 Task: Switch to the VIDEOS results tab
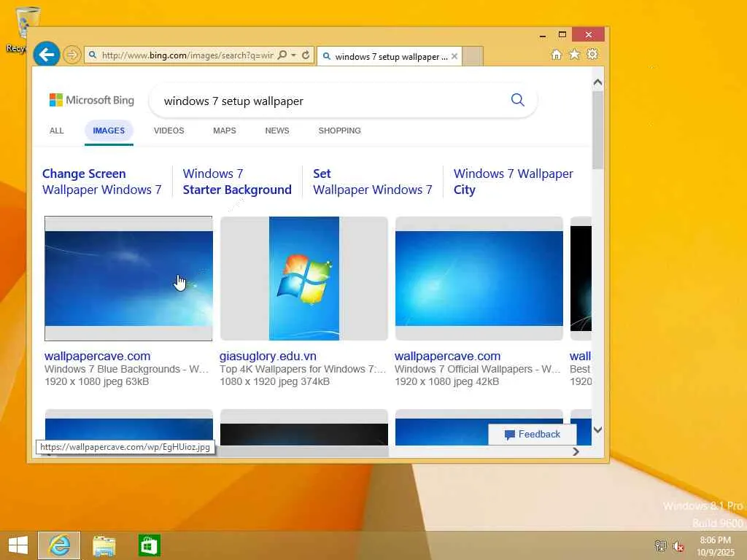(x=169, y=131)
